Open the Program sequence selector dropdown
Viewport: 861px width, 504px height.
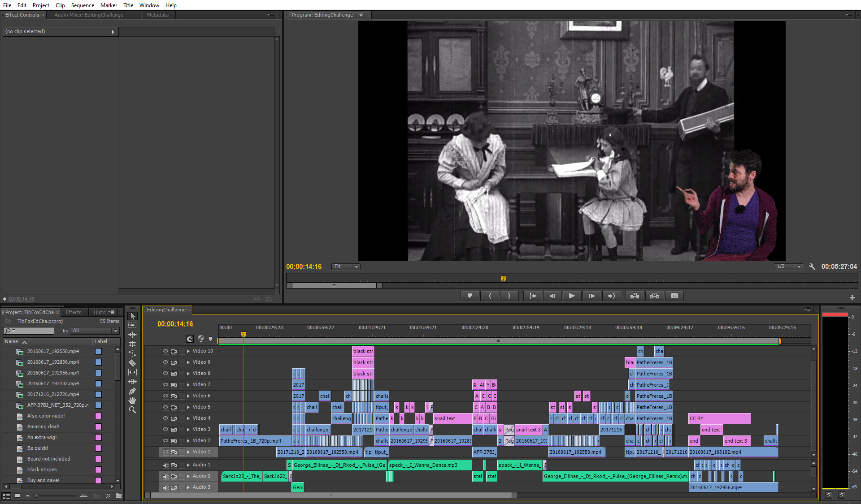click(361, 15)
